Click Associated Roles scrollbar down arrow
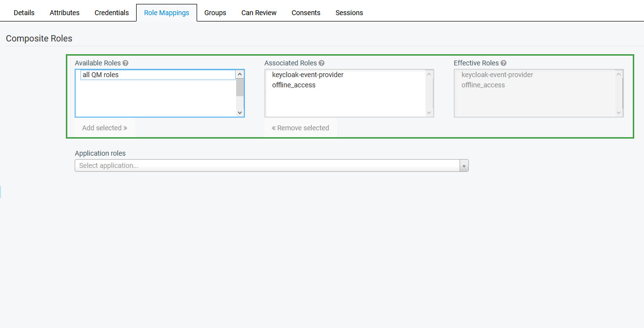 pos(429,112)
